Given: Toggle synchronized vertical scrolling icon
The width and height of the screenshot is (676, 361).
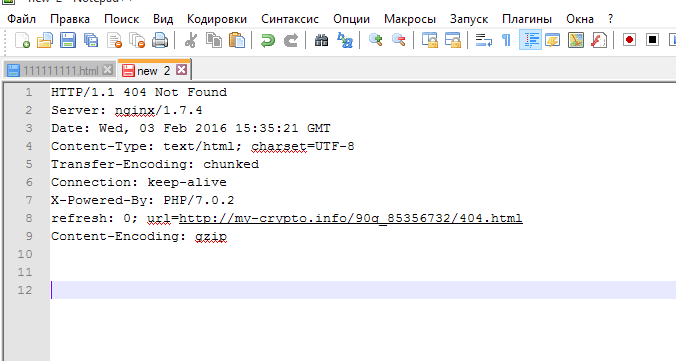Looking at the screenshot, I should (x=430, y=40).
